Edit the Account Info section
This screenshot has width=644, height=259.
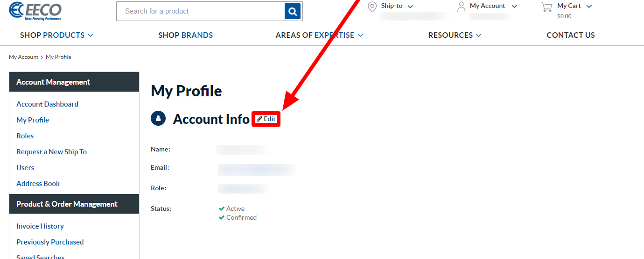tap(266, 119)
